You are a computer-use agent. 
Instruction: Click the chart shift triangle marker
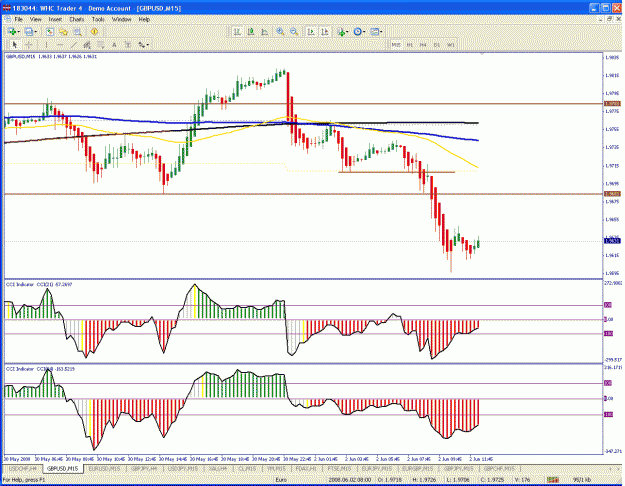[482, 53]
